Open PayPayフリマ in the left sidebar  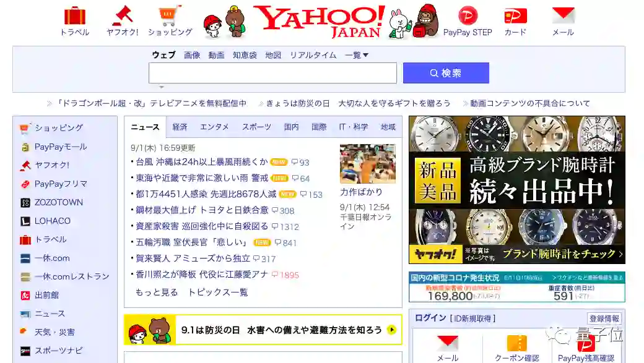pos(61,184)
